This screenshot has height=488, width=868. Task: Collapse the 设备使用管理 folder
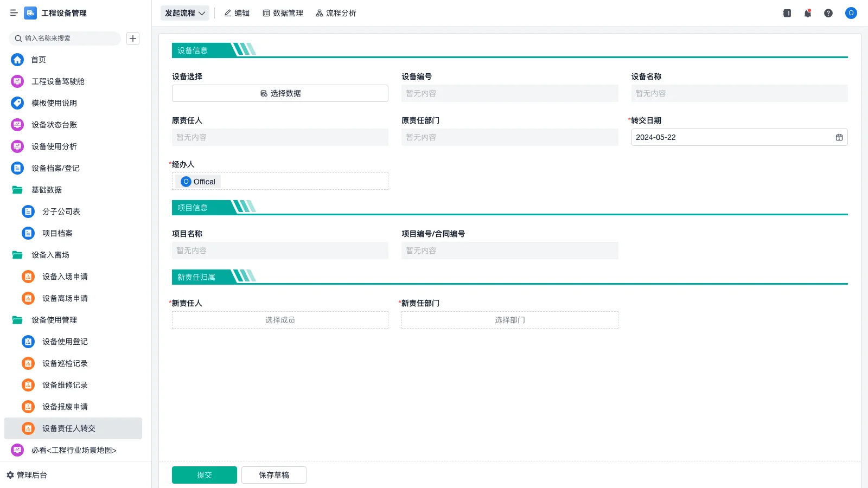click(54, 320)
